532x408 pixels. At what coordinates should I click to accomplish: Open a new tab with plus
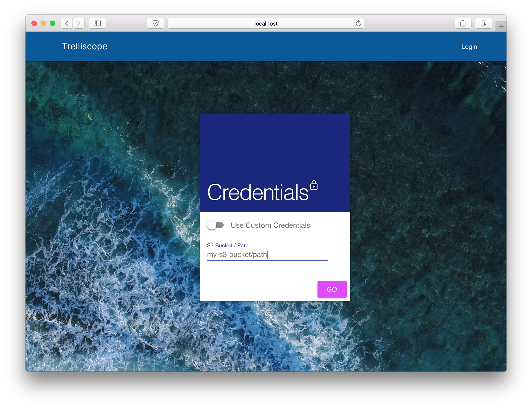pyautogui.click(x=501, y=27)
